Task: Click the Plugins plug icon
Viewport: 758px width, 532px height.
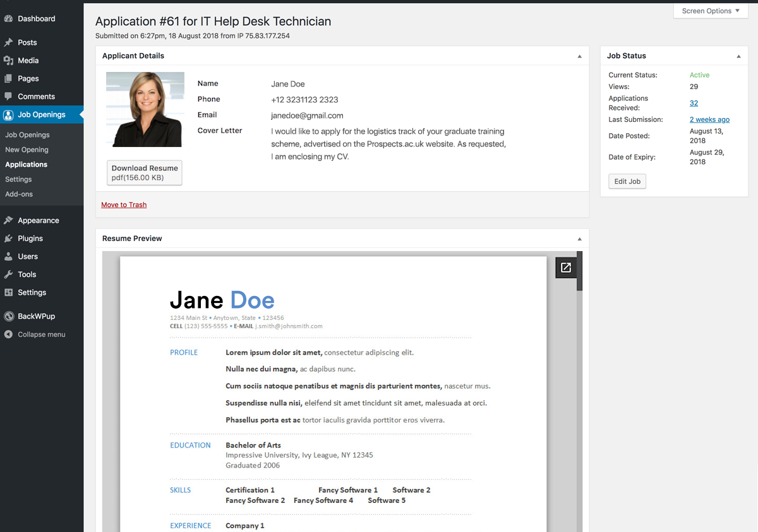Action: click(x=8, y=239)
